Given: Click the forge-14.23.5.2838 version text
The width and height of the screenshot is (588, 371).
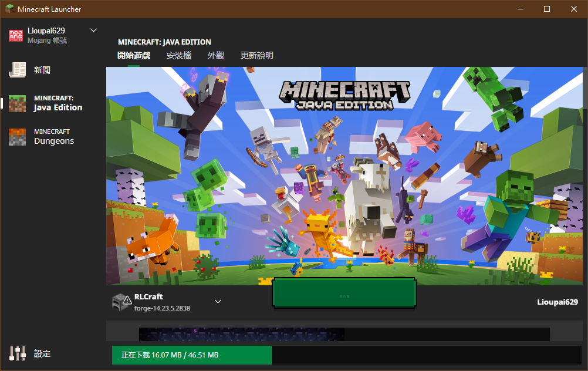Looking at the screenshot, I should click(x=162, y=308).
